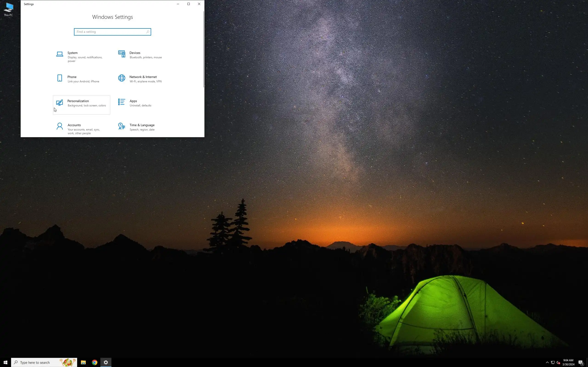588x367 pixels.
Task: Open File Explorer from the taskbar
Action: 83,362
